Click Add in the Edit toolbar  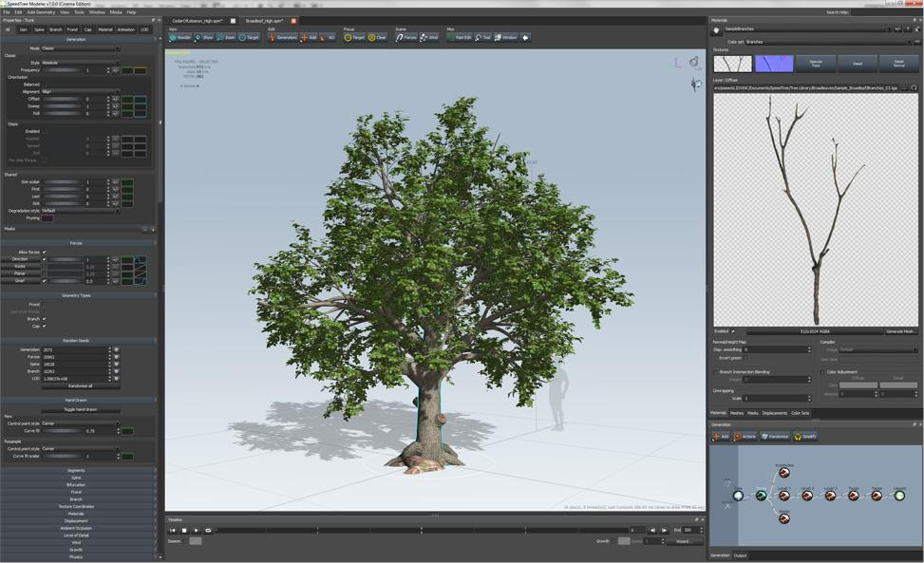pos(309,37)
